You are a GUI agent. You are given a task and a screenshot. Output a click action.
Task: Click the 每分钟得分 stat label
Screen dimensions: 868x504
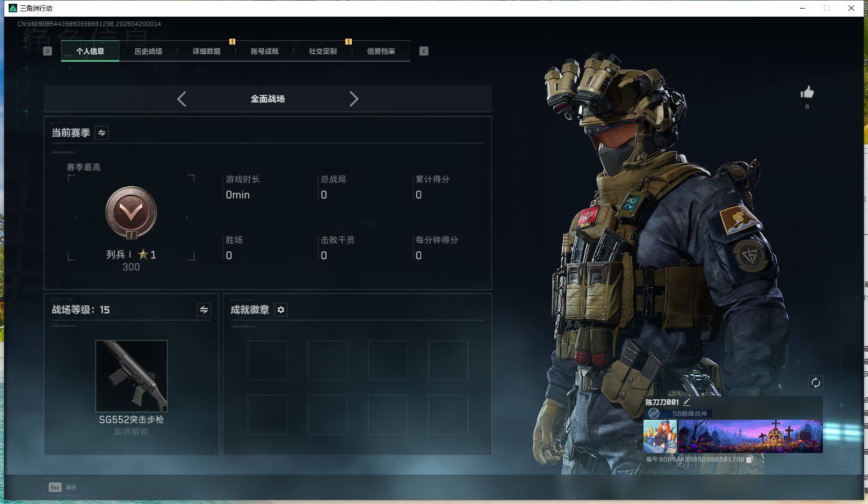click(437, 240)
